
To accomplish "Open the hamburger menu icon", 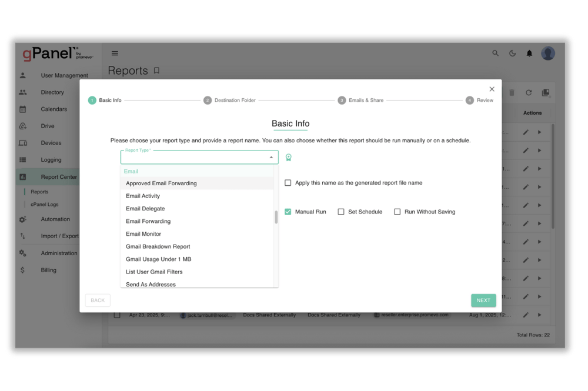I will pos(115,54).
